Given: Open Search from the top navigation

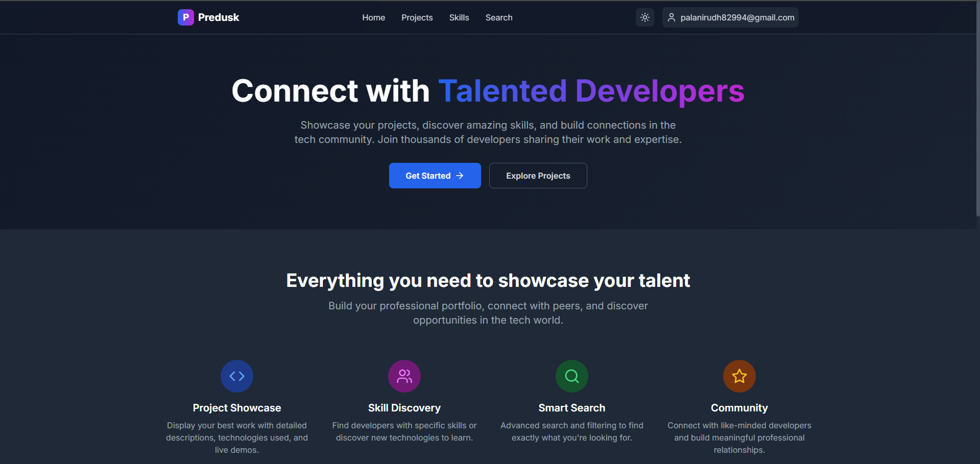Looking at the screenshot, I should coord(498,17).
